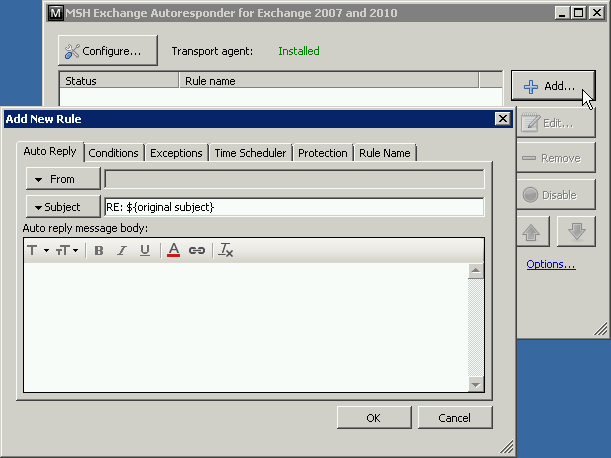This screenshot has height=458, width=611.
Task: Click the MSH application icon in title bar
Action: tap(56, 13)
